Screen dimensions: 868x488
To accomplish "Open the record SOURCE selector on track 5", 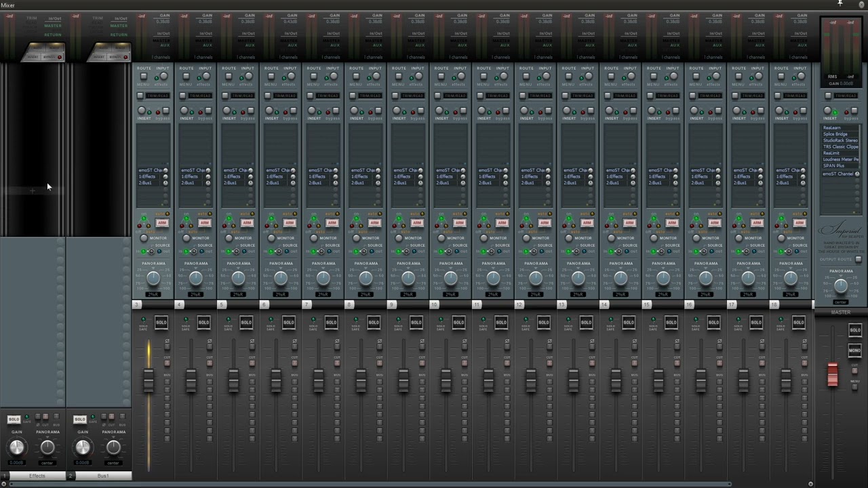I will point(236,251).
